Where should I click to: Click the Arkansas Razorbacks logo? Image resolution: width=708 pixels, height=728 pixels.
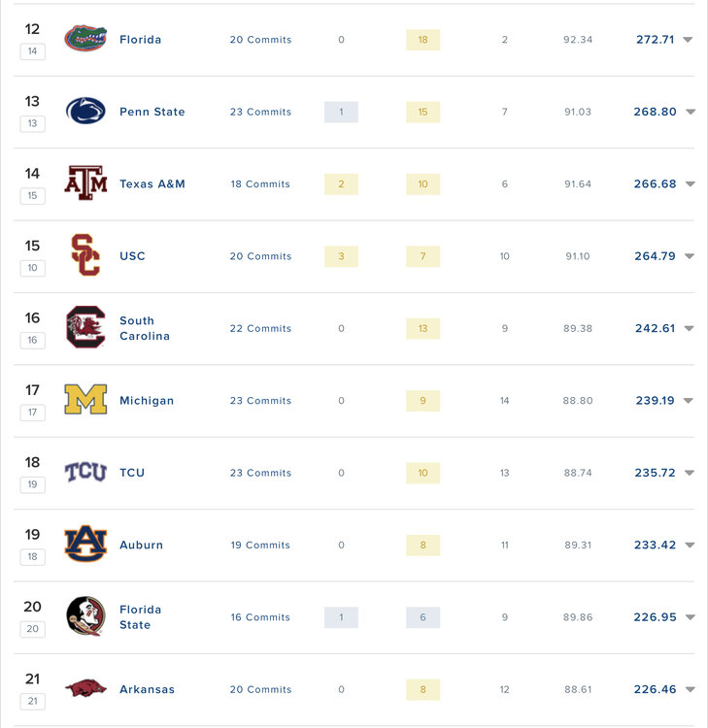click(x=85, y=689)
